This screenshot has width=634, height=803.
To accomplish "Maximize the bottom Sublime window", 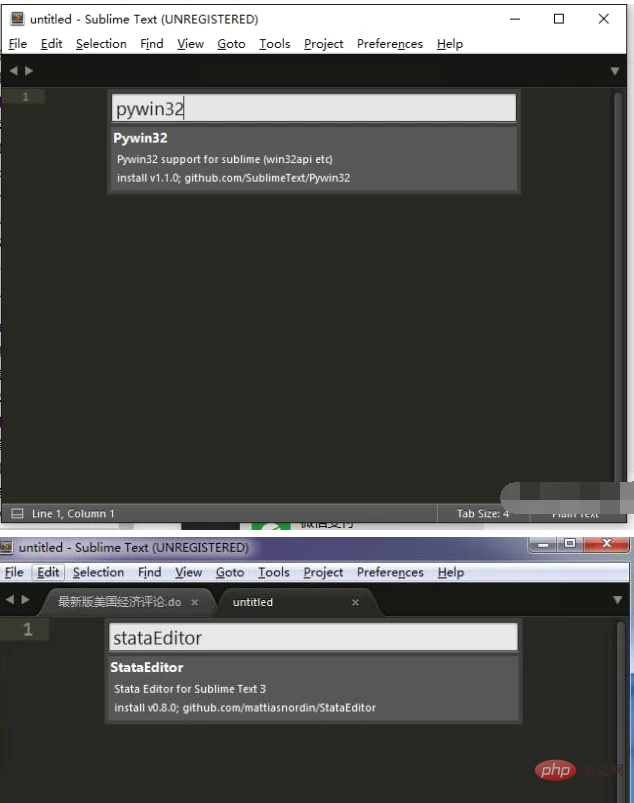I will click(x=569, y=544).
